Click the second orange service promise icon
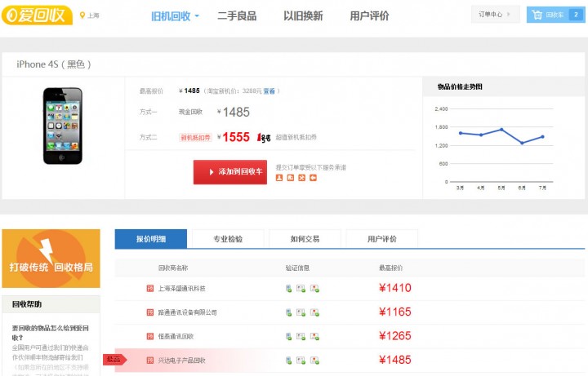Image resolution: width=588 pixels, height=376 pixels. [290, 178]
